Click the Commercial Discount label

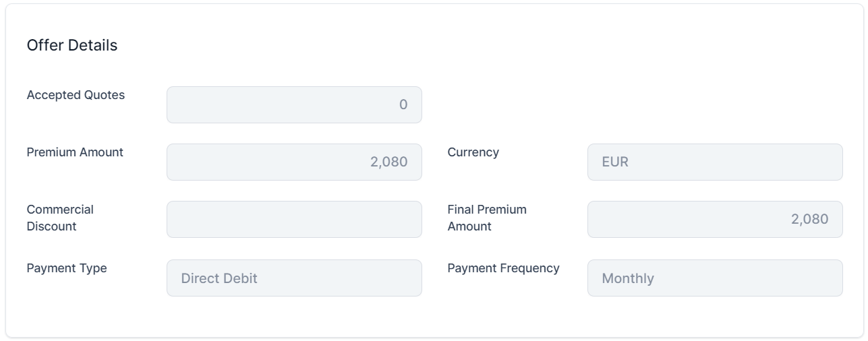pyautogui.click(x=60, y=218)
